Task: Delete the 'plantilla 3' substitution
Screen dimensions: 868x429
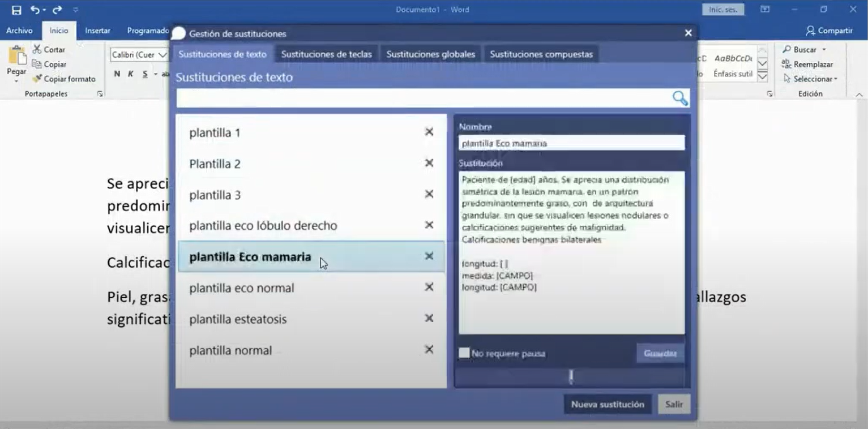Action: 429,194
